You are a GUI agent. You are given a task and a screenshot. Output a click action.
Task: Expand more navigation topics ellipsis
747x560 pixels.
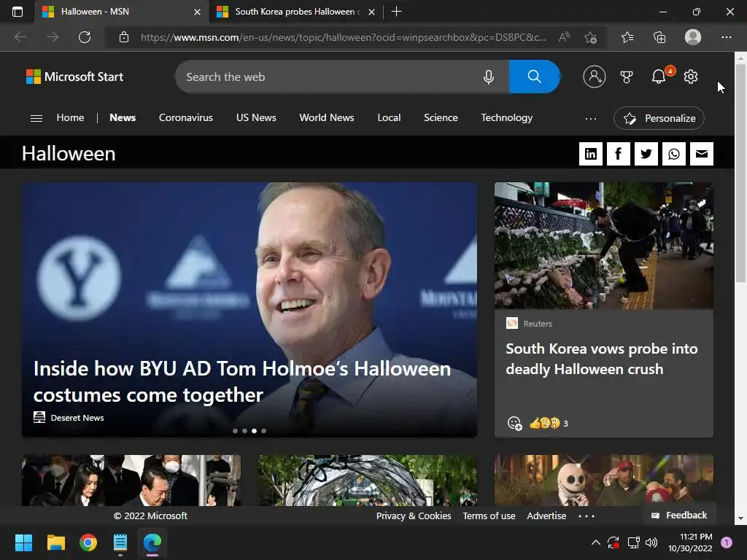coord(591,119)
